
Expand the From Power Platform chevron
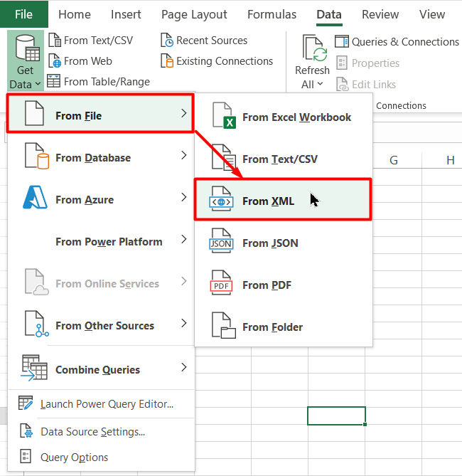coord(184,239)
